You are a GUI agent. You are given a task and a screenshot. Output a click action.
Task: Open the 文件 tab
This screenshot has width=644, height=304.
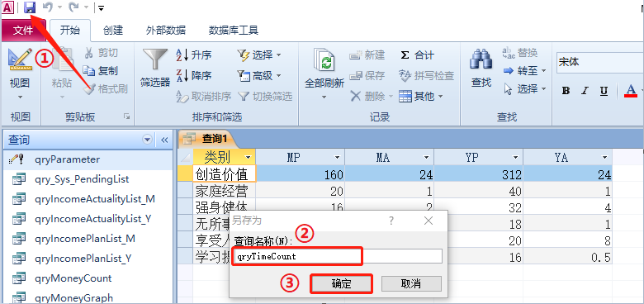click(23, 31)
